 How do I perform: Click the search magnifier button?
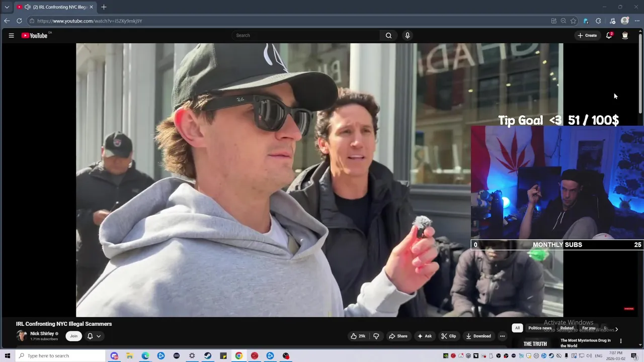click(x=388, y=35)
